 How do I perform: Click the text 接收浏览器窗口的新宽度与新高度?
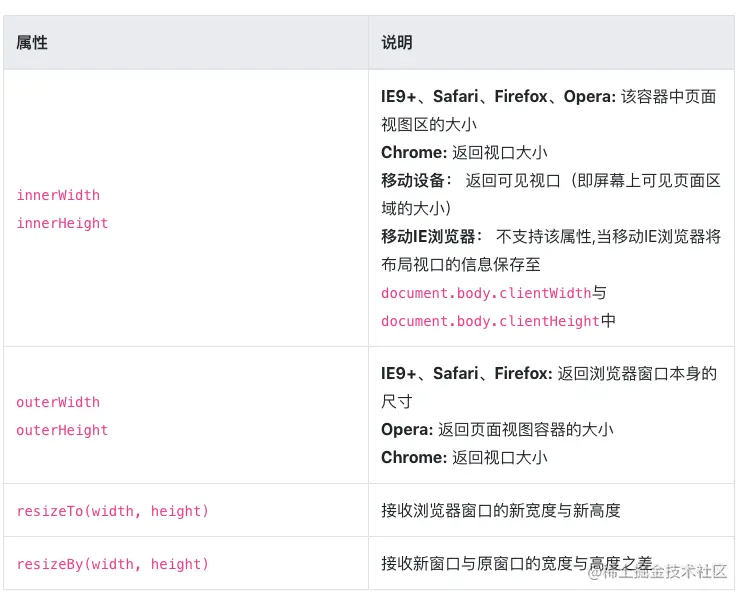click(501, 511)
